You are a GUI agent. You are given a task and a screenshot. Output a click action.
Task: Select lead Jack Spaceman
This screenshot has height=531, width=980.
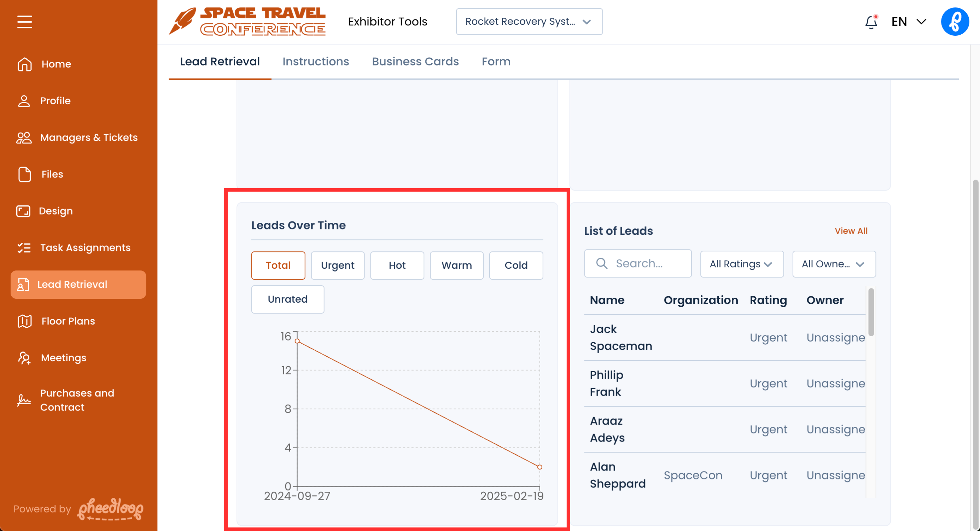click(621, 338)
